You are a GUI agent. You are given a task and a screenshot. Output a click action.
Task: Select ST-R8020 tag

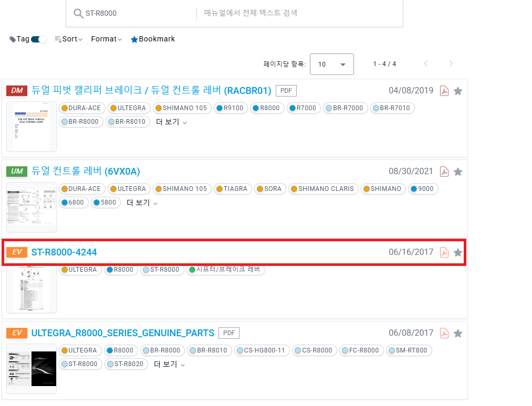[x=126, y=364]
